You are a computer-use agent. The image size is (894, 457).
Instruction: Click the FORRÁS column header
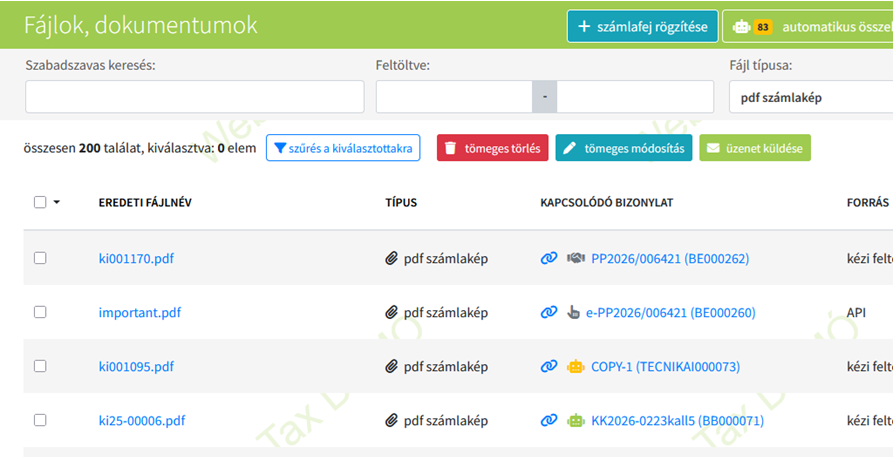868,203
